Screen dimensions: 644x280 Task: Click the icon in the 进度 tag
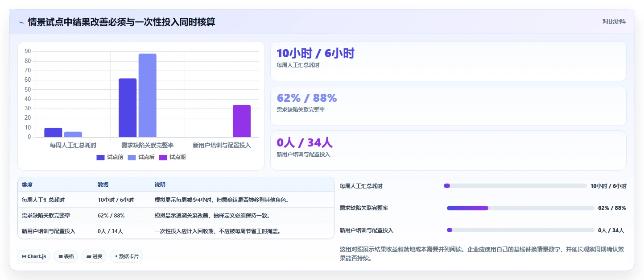[x=88, y=256]
